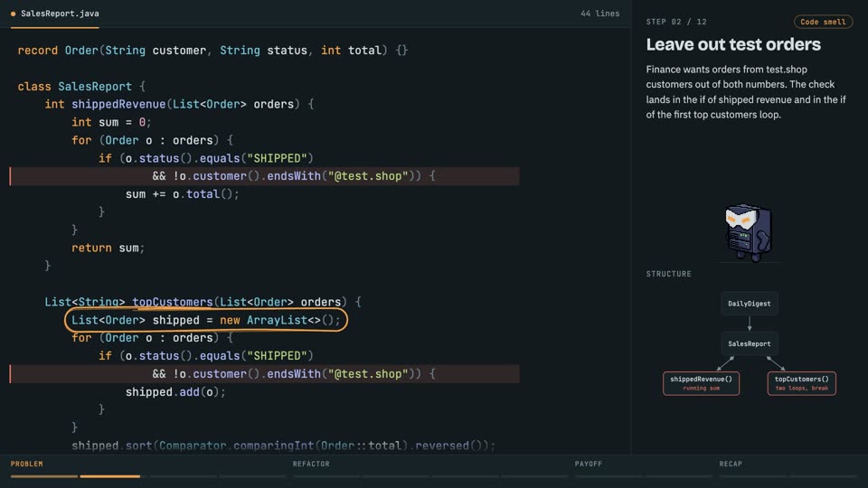Select the DailyDigest node in structure diagram
Screen dimensions: 868x488
(749, 304)
